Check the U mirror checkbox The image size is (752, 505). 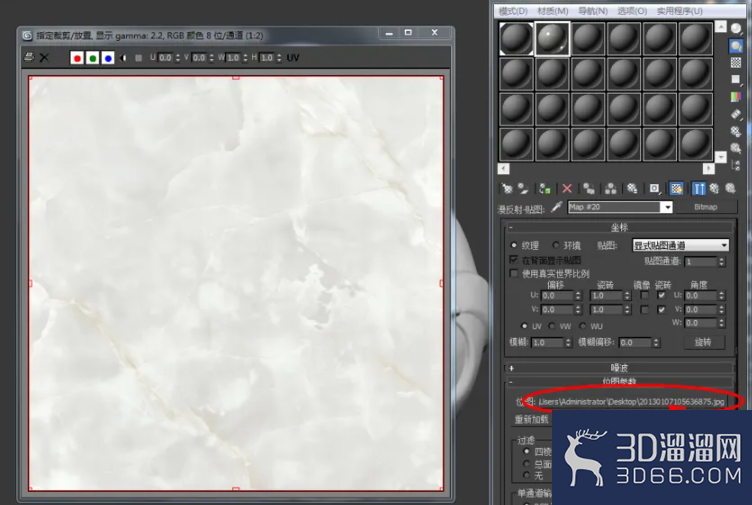pos(644,295)
